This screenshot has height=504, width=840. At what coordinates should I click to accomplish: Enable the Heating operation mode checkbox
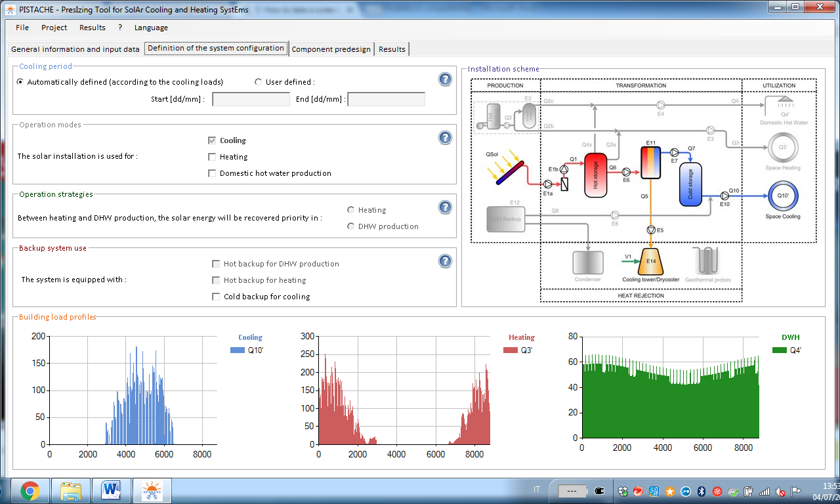coord(212,157)
